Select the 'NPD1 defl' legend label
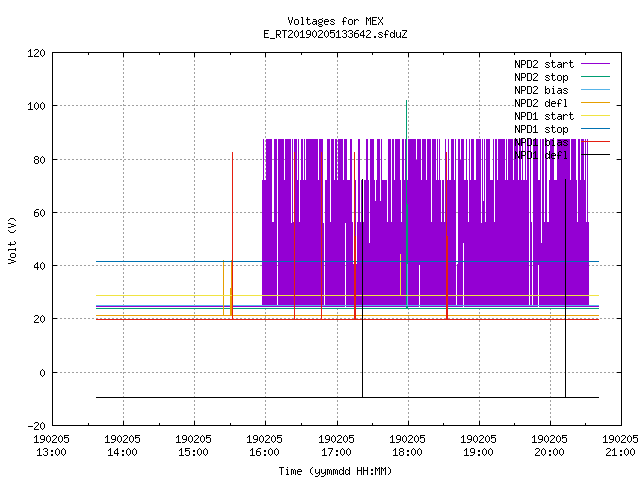 coord(541,156)
